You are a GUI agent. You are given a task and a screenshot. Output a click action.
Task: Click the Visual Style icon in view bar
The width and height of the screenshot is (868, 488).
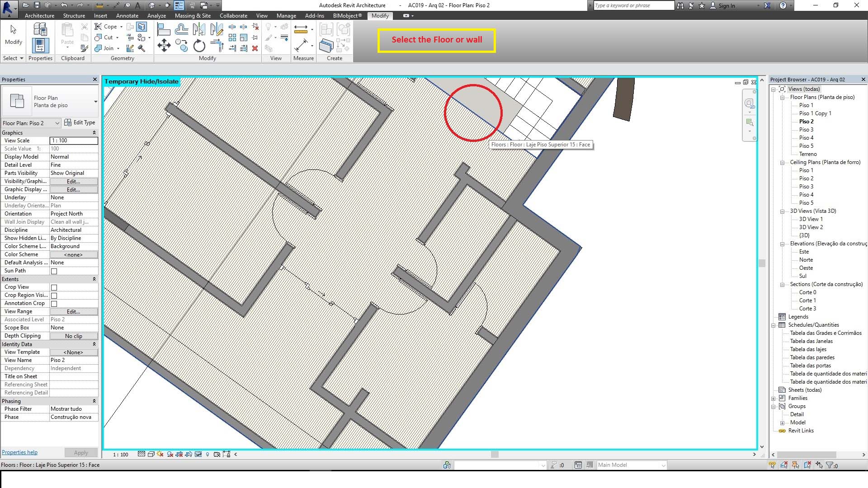tap(151, 454)
